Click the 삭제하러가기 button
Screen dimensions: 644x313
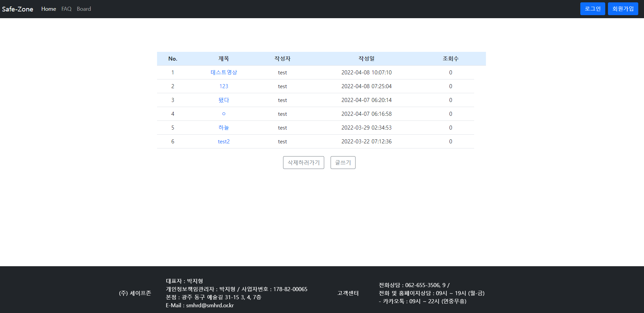click(303, 163)
